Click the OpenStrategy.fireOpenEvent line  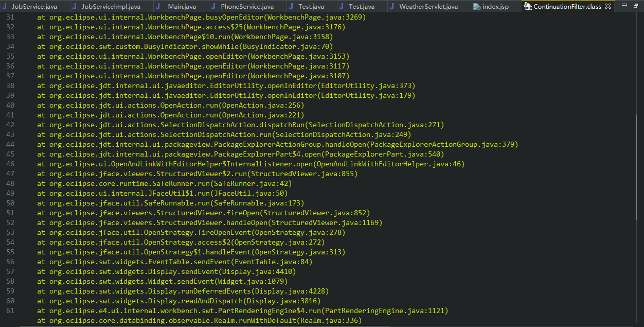(191, 232)
